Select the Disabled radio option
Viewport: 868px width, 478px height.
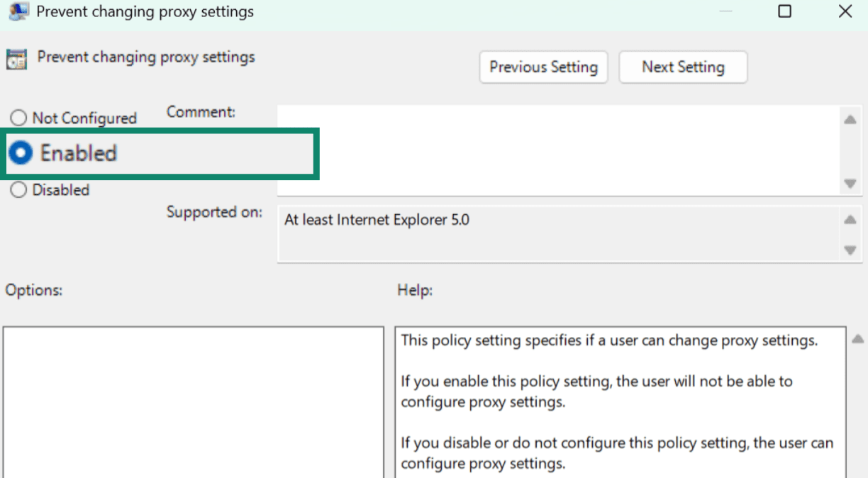point(18,190)
